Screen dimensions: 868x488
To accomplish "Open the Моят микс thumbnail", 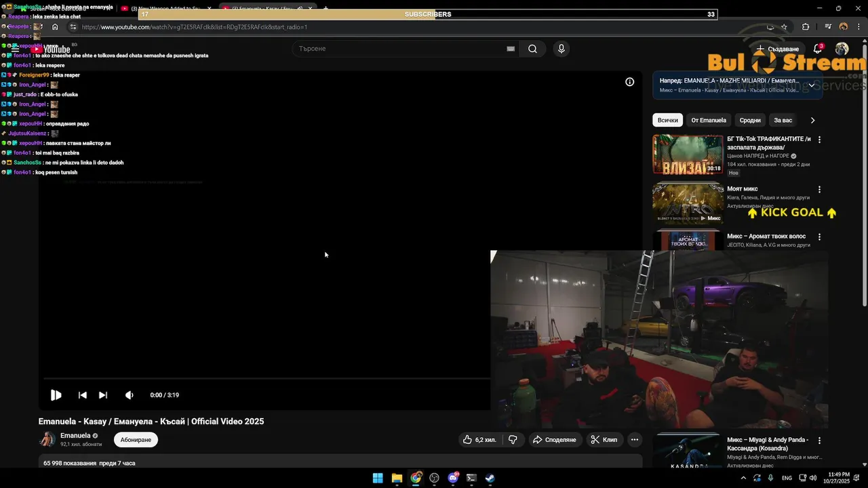I will (688, 203).
